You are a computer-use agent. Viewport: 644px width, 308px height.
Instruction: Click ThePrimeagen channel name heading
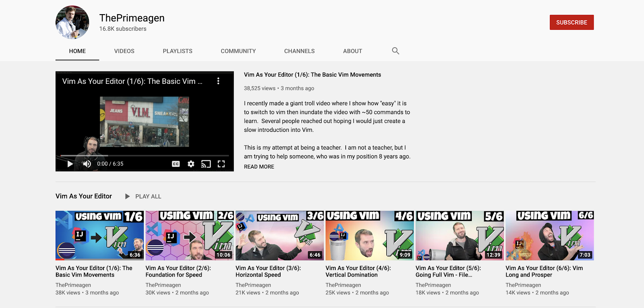pos(132,18)
